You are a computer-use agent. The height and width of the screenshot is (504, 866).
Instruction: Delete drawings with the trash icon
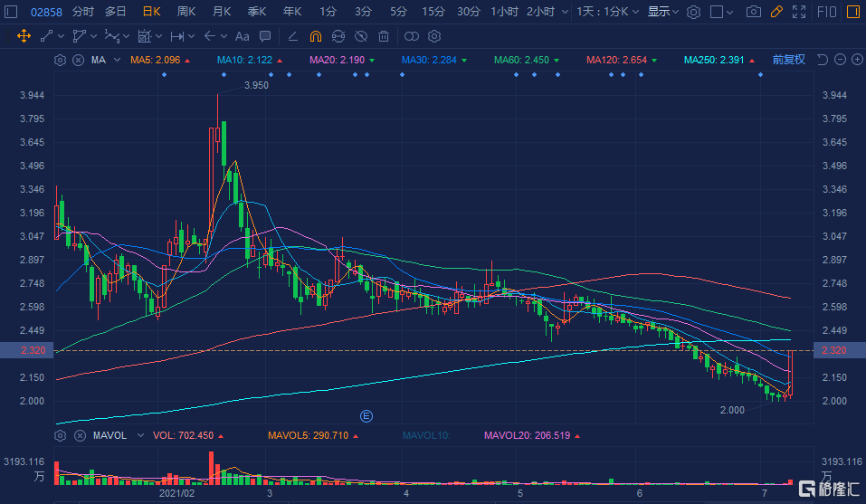click(x=384, y=37)
